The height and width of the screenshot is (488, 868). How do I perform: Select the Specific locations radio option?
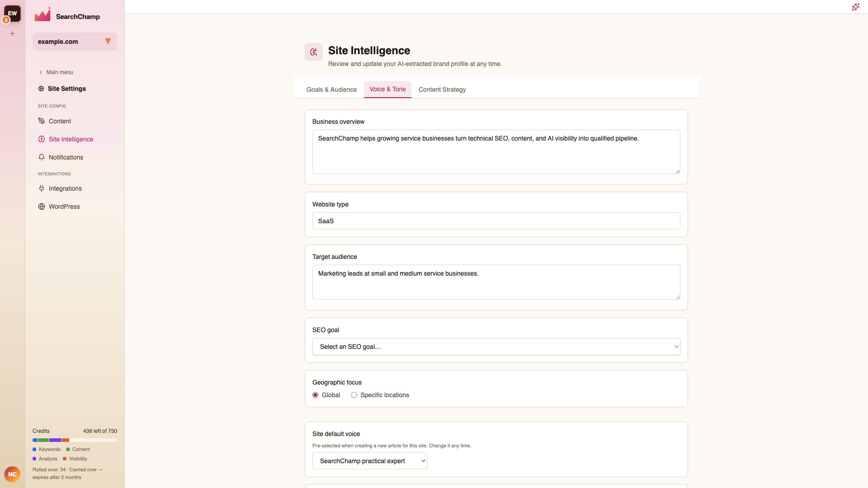[354, 395]
